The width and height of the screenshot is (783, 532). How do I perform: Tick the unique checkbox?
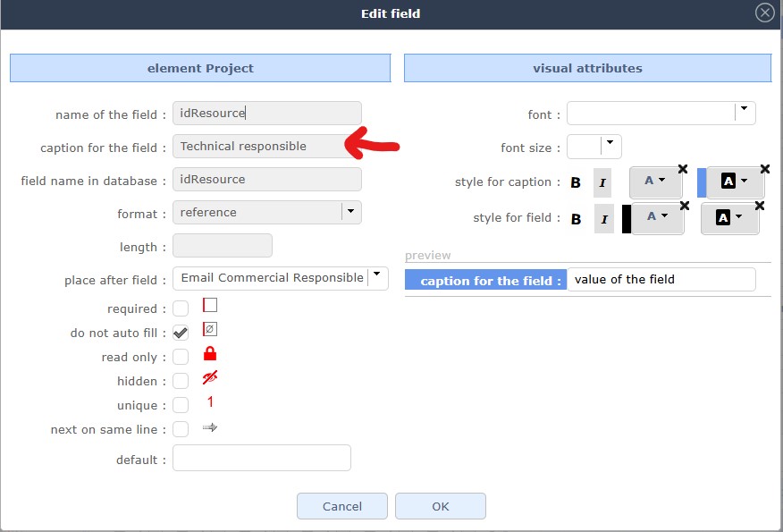point(181,405)
